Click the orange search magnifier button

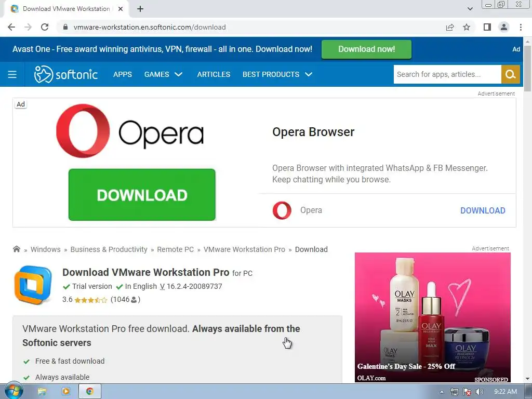pyautogui.click(x=511, y=74)
